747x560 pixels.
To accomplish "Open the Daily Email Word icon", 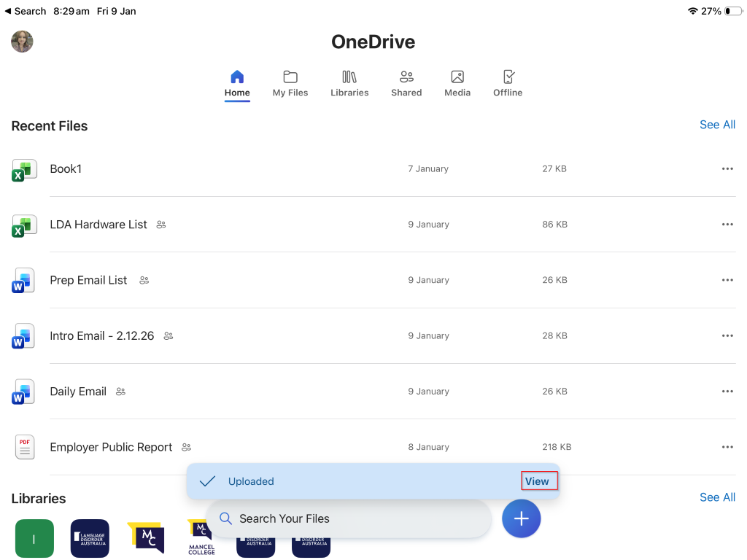I will coord(24,392).
